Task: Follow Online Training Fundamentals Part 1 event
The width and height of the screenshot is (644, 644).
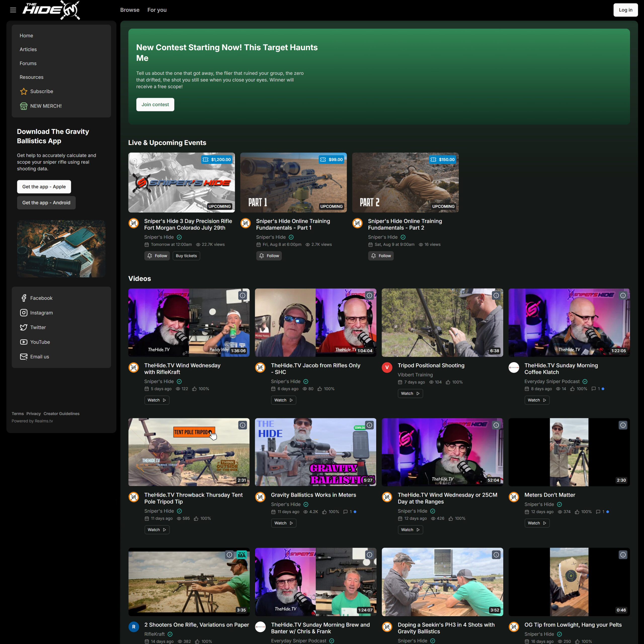Action: pyautogui.click(x=269, y=256)
